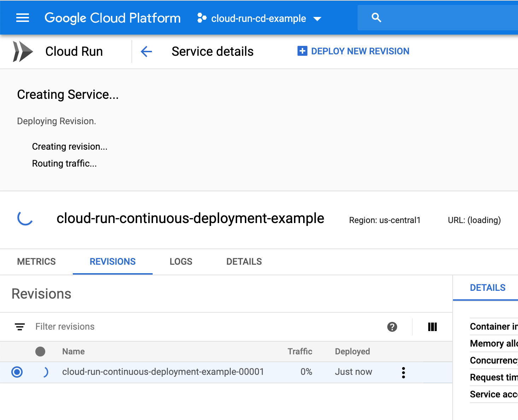Click the project hexagon icon
Image resolution: width=518 pixels, height=420 pixels.
pos(202,18)
